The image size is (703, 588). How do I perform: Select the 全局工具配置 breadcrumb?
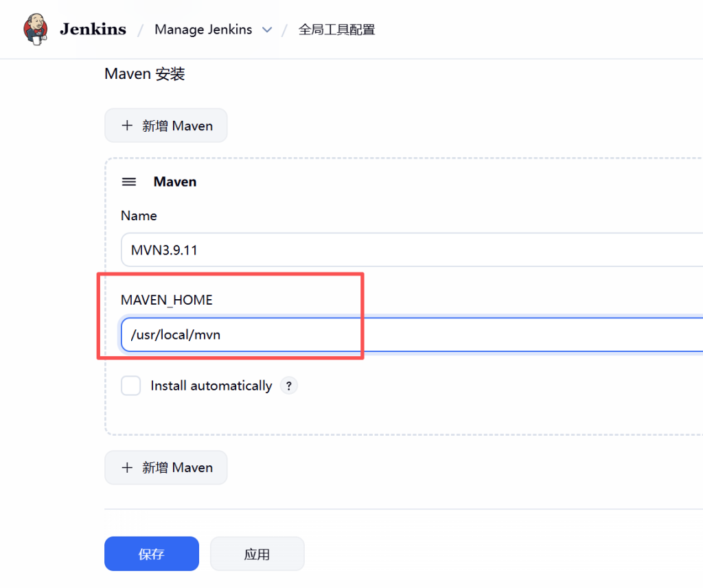tap(336, 30)
